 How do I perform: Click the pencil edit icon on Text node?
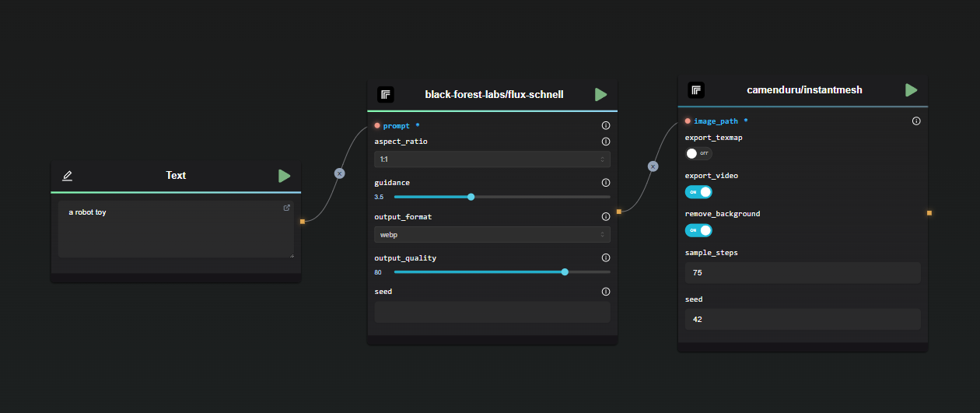coord(68,176)
